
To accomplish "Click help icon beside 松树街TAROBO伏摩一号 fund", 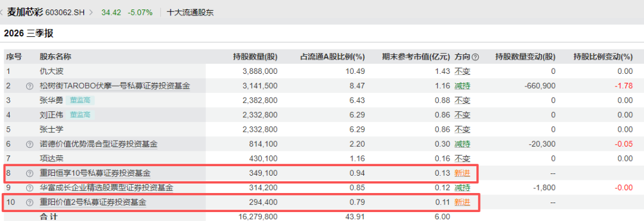I will (29, 86).
